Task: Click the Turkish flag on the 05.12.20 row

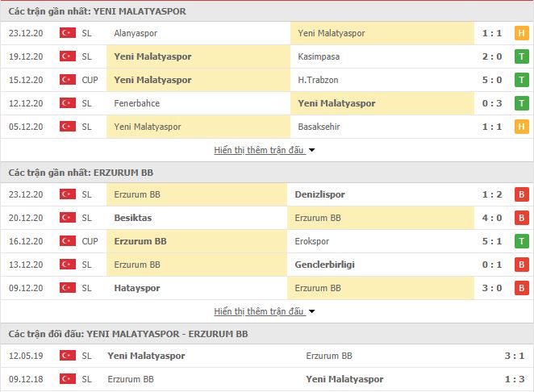Action: 68,127
